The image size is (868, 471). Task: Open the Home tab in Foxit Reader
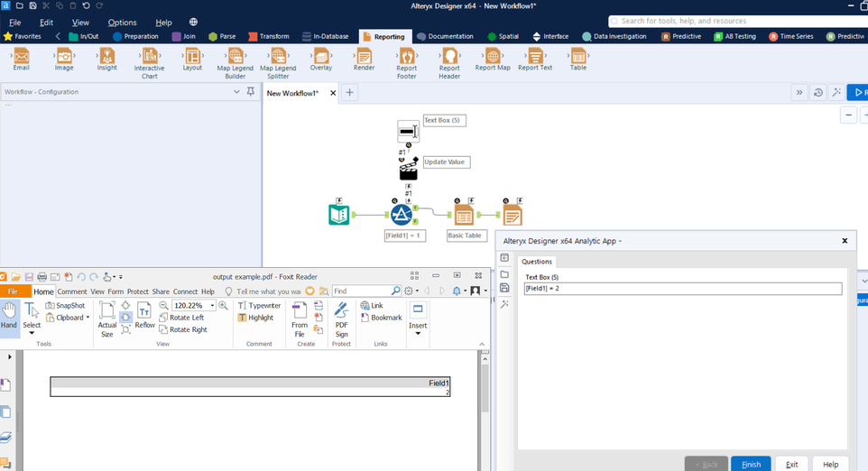pos(43,291)
